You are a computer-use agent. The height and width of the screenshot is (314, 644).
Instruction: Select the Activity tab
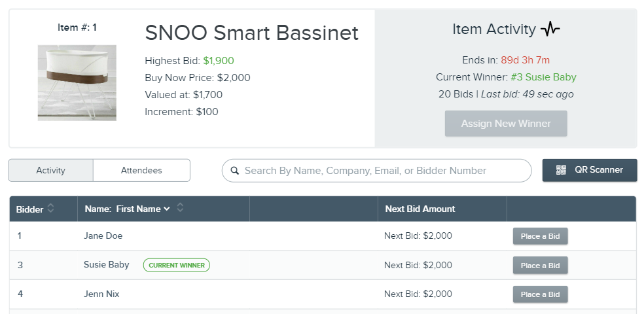51,170
